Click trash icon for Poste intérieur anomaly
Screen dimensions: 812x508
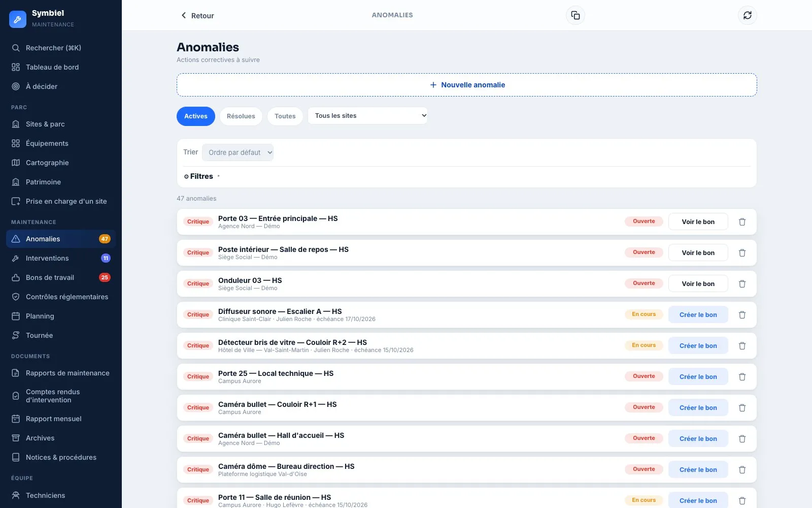pos(742,253)
